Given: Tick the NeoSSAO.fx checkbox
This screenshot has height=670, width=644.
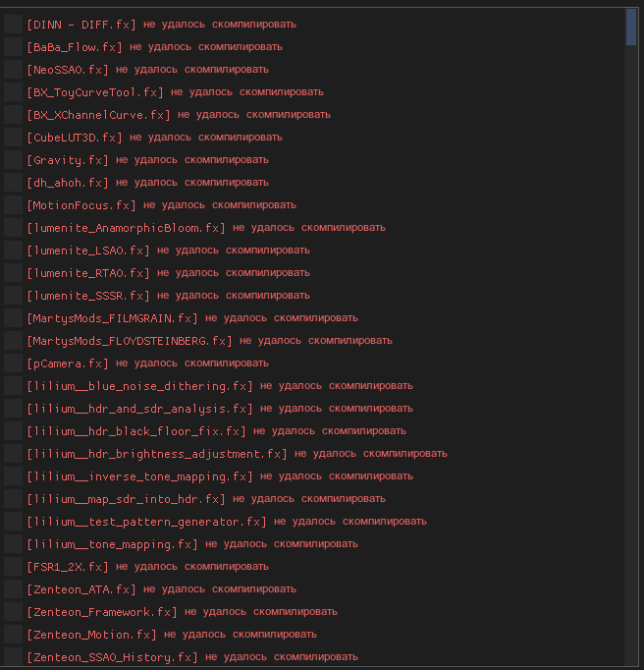Looking at the screenshot, I should click(13, 69).
